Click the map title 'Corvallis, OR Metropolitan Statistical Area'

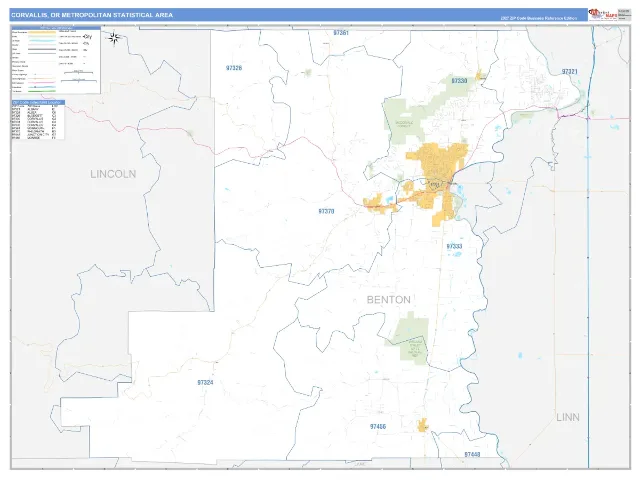(92, 15)
